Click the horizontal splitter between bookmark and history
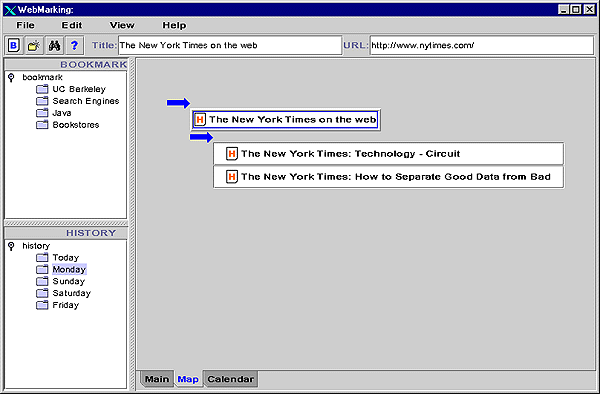This screenshot has height=394, width=600. 66,223
